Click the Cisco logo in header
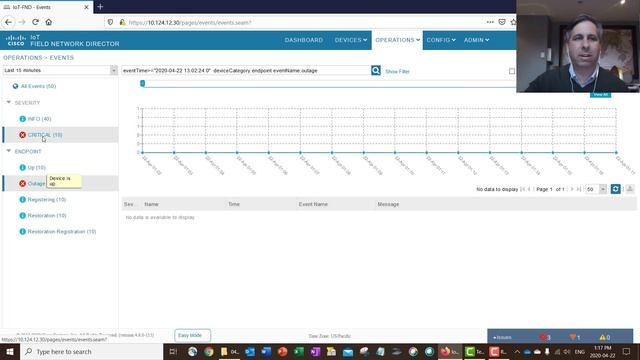 16,40
